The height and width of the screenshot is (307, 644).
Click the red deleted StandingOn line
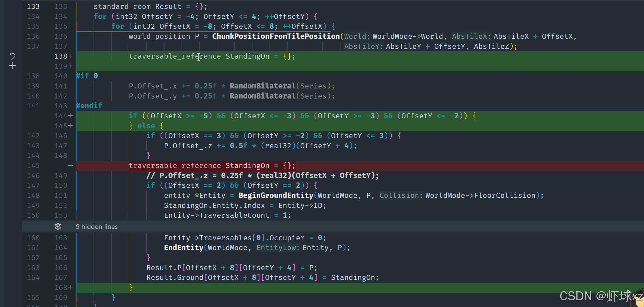(212, 166)
